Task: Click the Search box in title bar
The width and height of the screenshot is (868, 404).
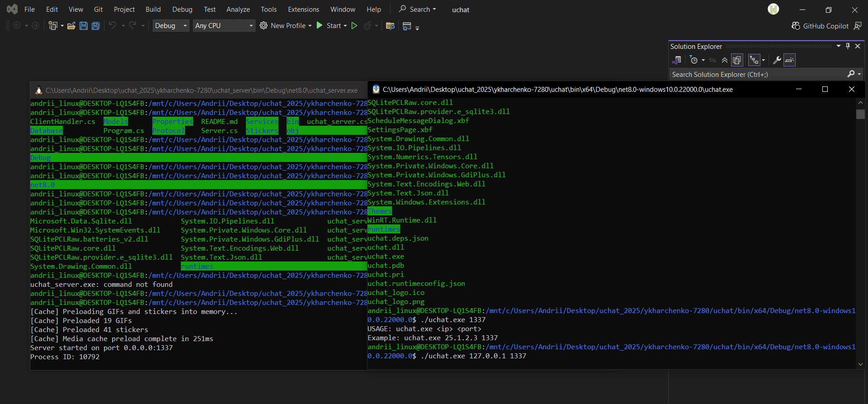Action: 417,10
